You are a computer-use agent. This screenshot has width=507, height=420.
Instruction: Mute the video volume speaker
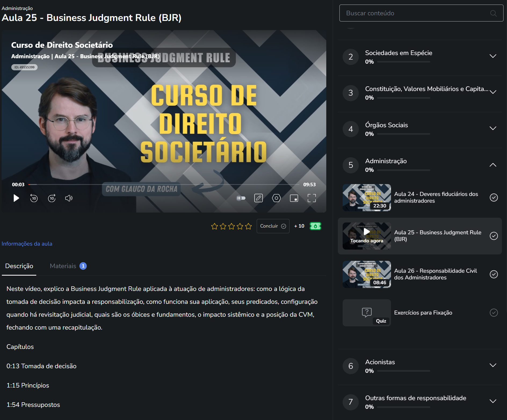click(x=69, y=198)
